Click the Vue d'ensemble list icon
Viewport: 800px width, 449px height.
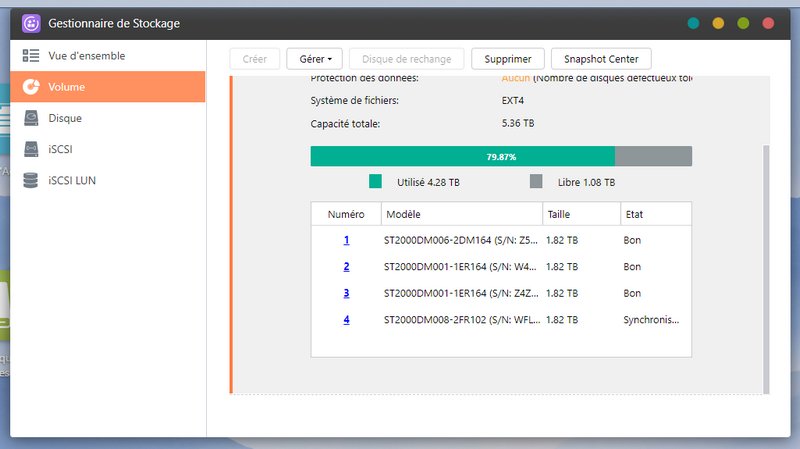click(x=31, y=56)
